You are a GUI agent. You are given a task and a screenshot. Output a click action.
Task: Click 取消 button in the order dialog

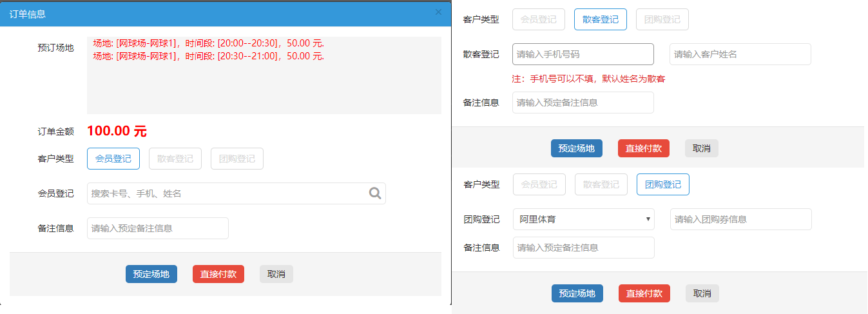tap(276, 274)
